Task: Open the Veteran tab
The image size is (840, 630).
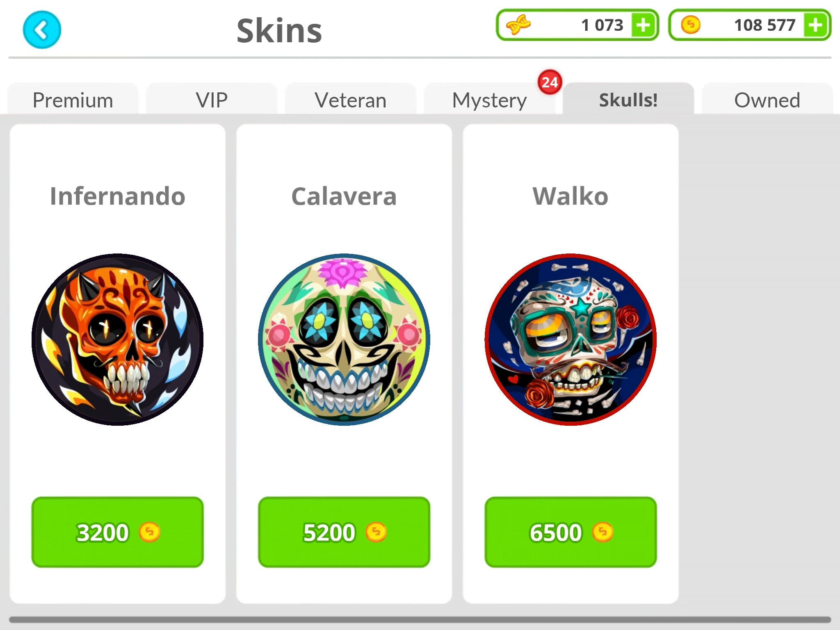Action: (x=351, y=99)
